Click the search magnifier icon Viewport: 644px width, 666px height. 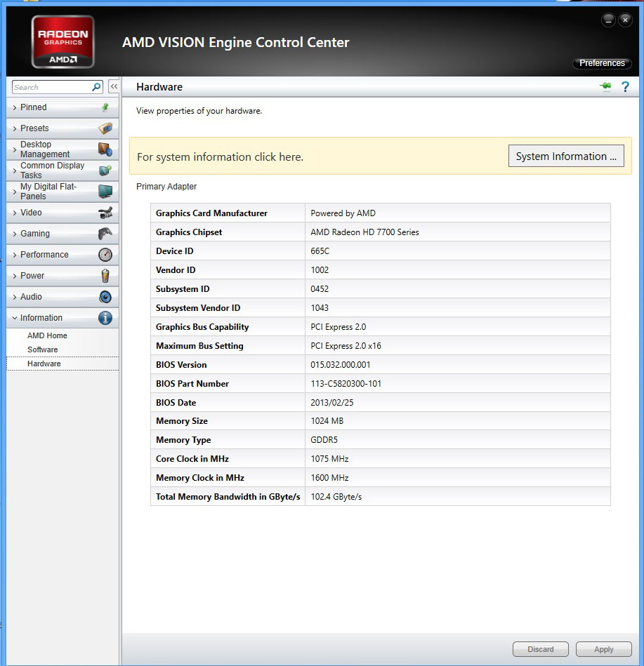click(x=96, y=87)
